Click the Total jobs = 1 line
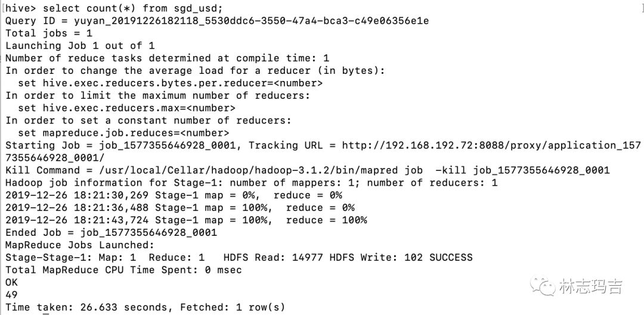Viewport: 644px width, 315px height. click(49, 33)
